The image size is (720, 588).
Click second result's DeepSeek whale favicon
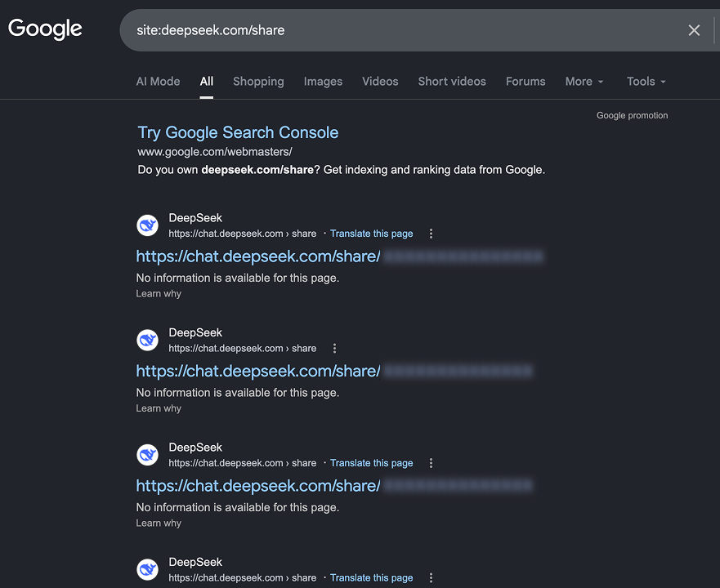coord(147,340)
